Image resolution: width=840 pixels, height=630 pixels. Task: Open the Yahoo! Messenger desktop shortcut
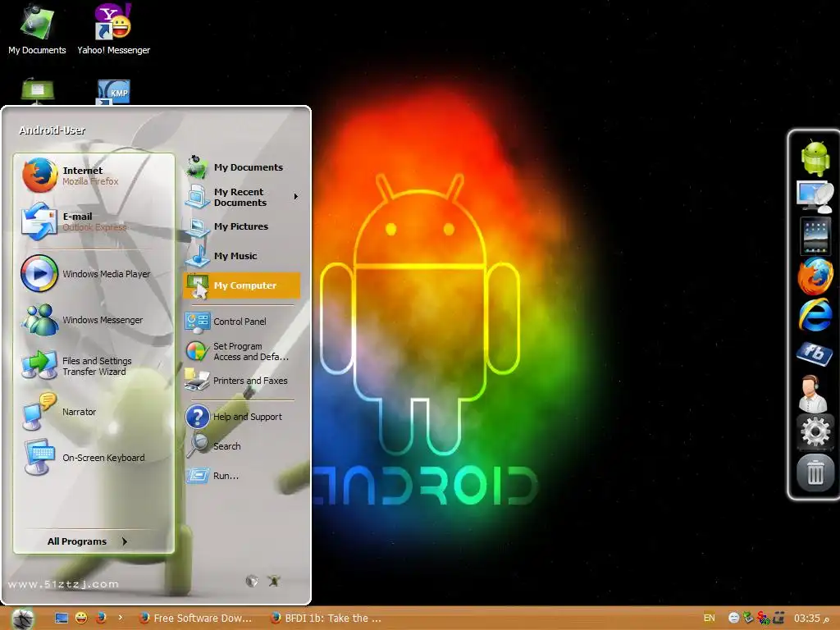tap(113, 30)
